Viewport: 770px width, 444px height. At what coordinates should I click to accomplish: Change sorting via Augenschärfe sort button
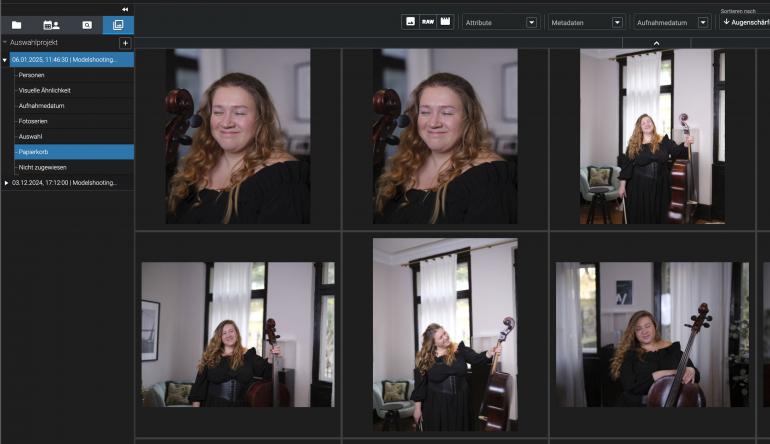(x=744, y=22)
